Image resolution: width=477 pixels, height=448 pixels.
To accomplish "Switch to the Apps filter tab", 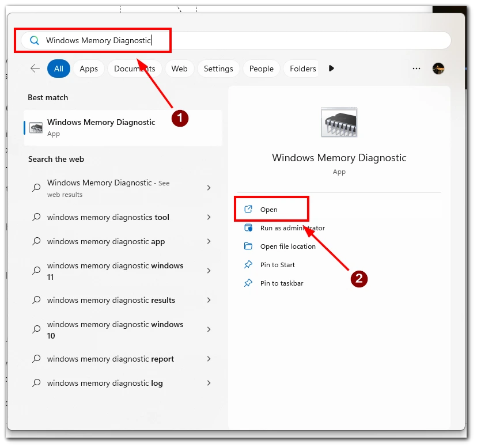I will click(x=89, y=69).
